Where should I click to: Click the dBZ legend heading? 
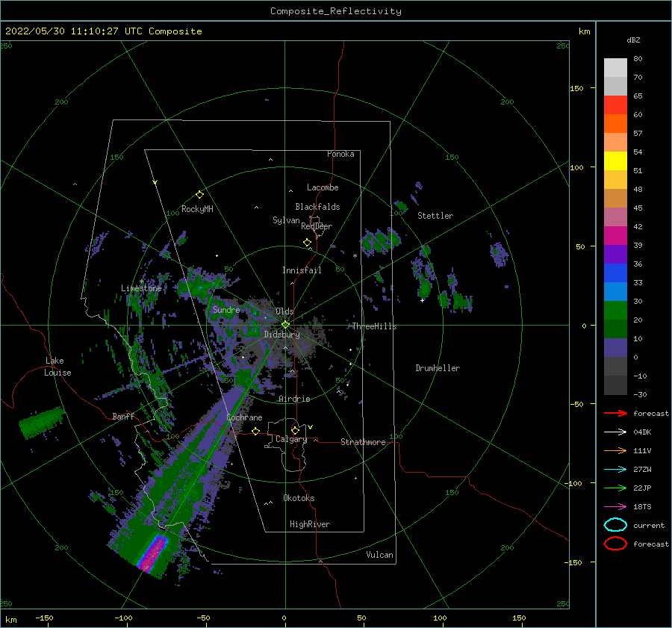[x=633, y=40]
